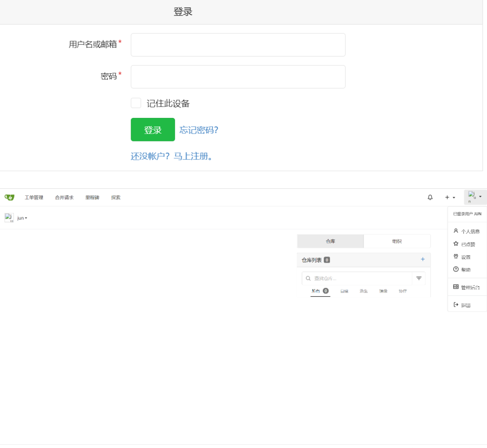The image size is (487, 448).
Task: Click the sign-out icon for 退出
Action: [x=455, y=304]
